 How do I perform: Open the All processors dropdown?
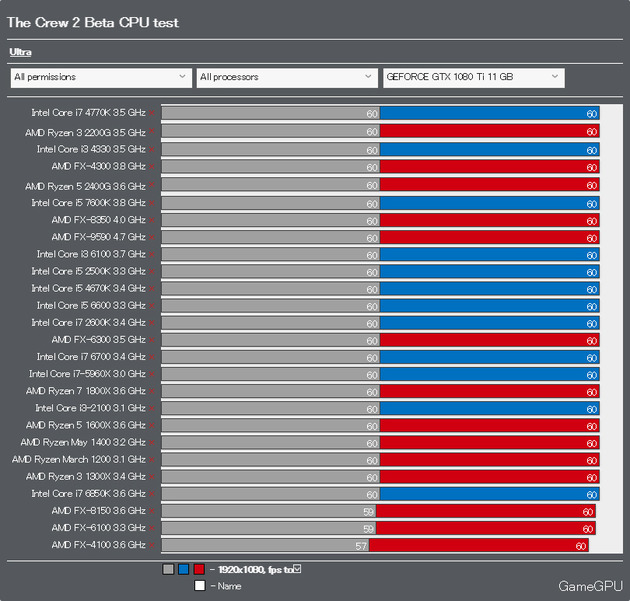[x=287, y=78]
